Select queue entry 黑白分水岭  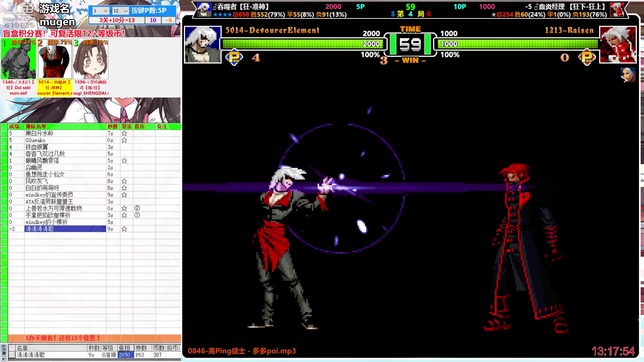click(65, 133)
